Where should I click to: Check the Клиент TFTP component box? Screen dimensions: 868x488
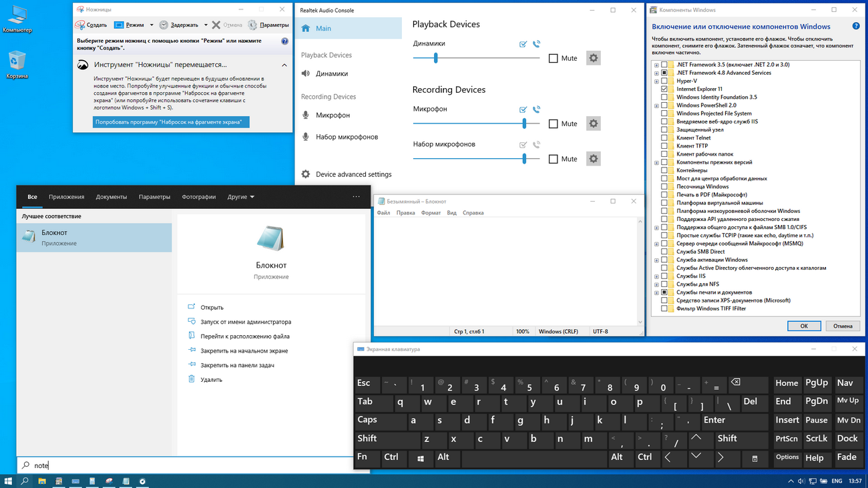(664, 146)
